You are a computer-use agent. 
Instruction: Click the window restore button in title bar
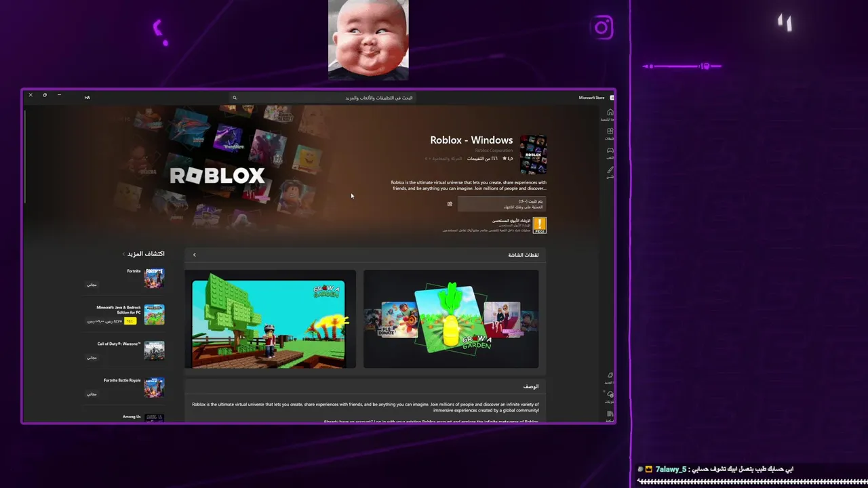click(45, 95)
